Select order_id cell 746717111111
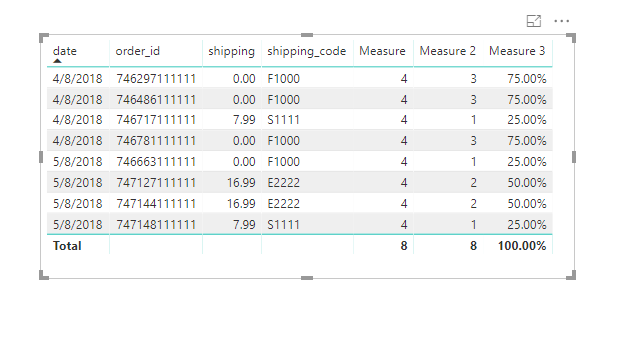 [x=156, y=120]
